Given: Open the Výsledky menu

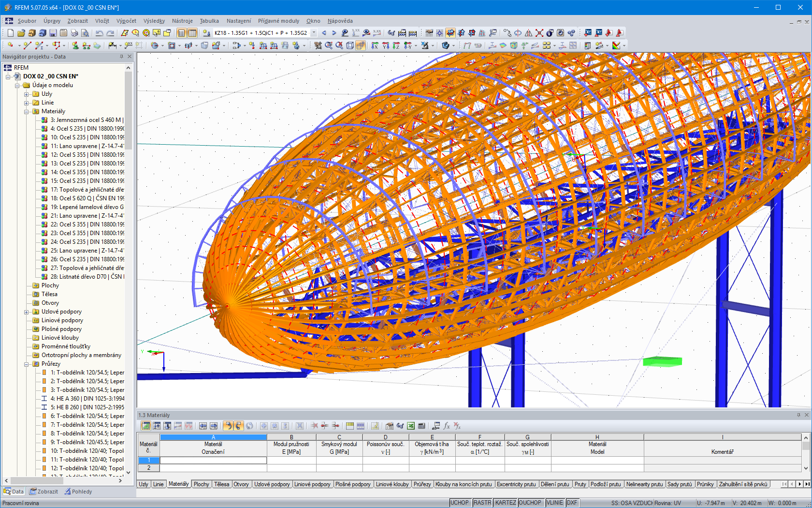Looking at the screenshot, I should [154, 21].
